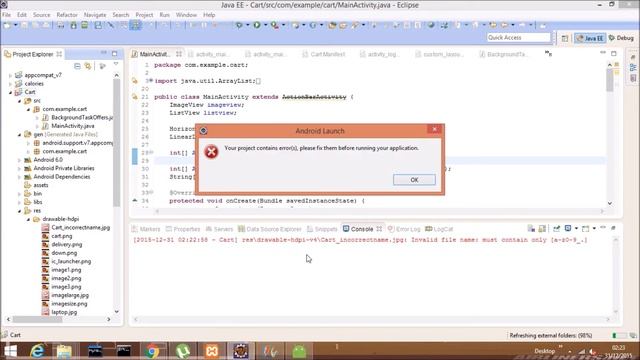Switch to the Debug perspective
The width and height of the screenshot is (640, 360).
pos(621,38)
